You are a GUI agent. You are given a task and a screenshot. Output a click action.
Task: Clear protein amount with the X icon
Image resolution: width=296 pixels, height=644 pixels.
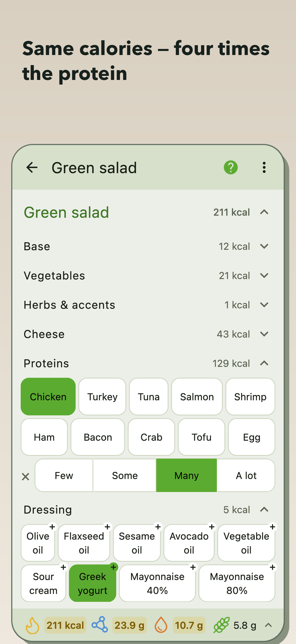26,476
